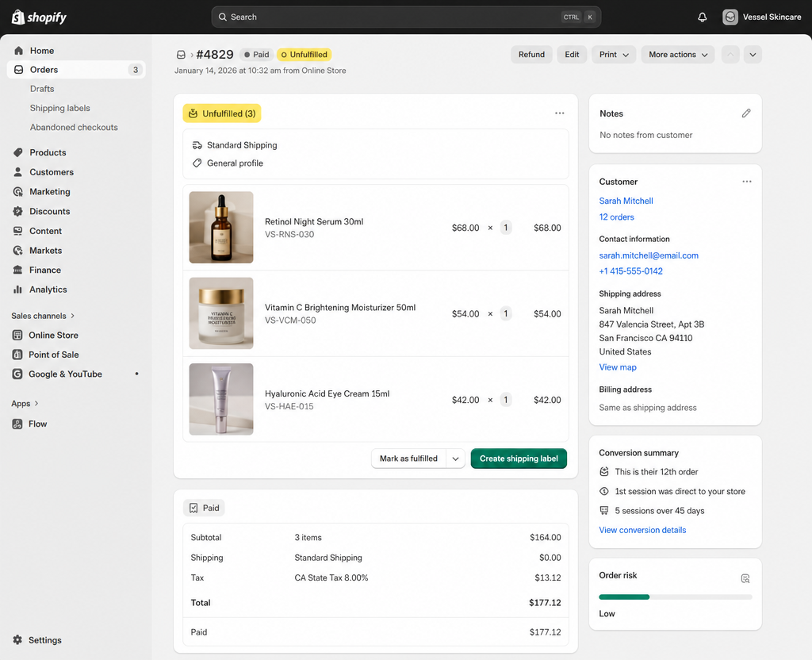Expand the Apps section
The width and height of the screenshot is (812, 660).
25,404
